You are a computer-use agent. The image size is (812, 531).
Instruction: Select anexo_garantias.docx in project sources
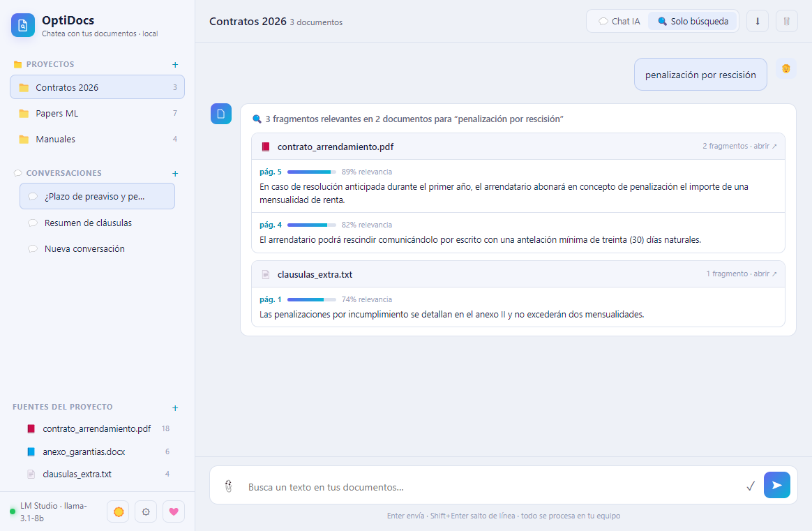click(98, 451)
